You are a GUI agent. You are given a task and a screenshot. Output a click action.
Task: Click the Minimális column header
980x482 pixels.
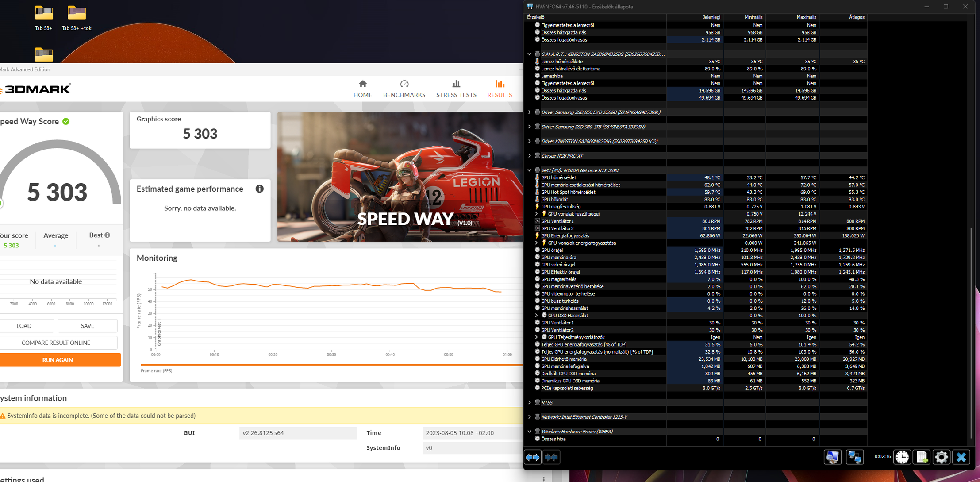click(x=744, y=17)
